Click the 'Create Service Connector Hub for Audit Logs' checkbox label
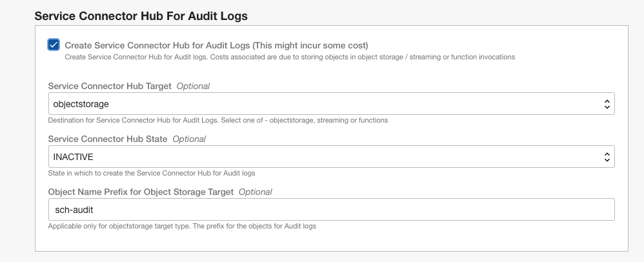The width and height of the screenshot is (644, 262). pos(216,45)
